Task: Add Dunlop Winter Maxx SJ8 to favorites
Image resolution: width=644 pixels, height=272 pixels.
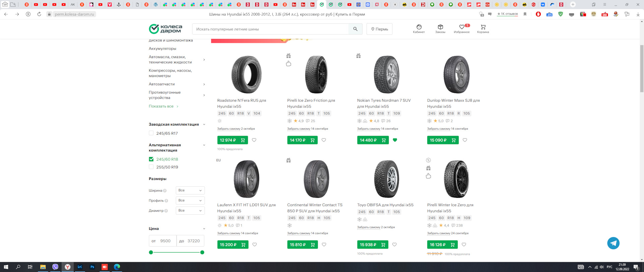Action: tap(465, 140)
